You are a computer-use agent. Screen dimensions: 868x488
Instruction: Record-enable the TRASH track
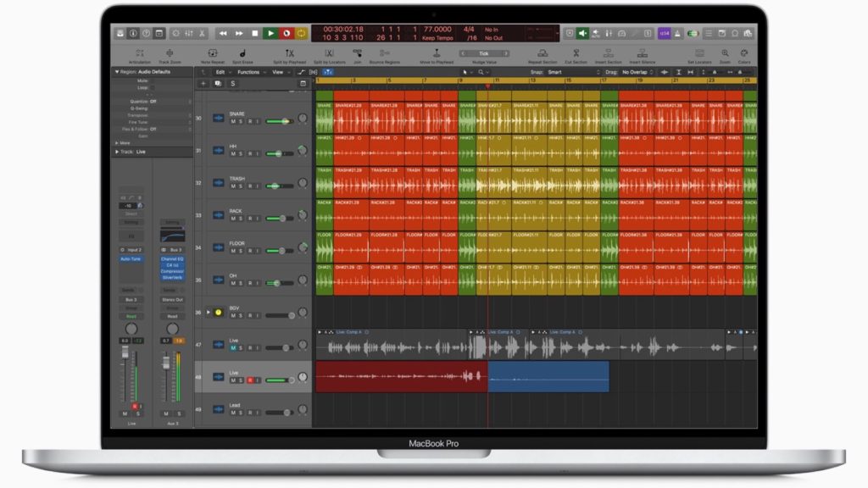(x=250, y=186)
